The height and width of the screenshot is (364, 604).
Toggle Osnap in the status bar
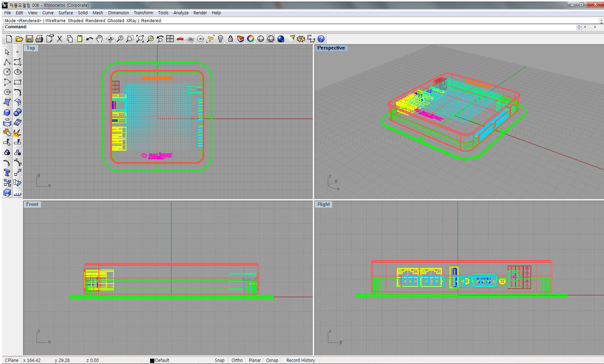pos(272,360)
